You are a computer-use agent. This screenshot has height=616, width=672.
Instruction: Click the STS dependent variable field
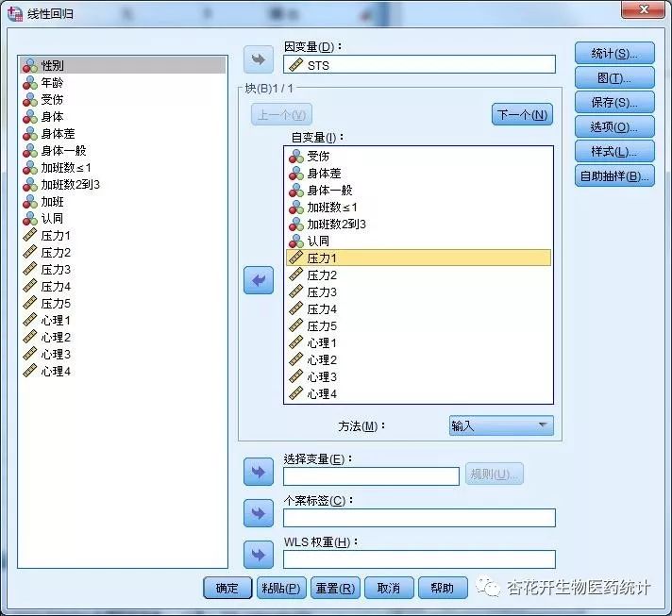tap(419, 65)
